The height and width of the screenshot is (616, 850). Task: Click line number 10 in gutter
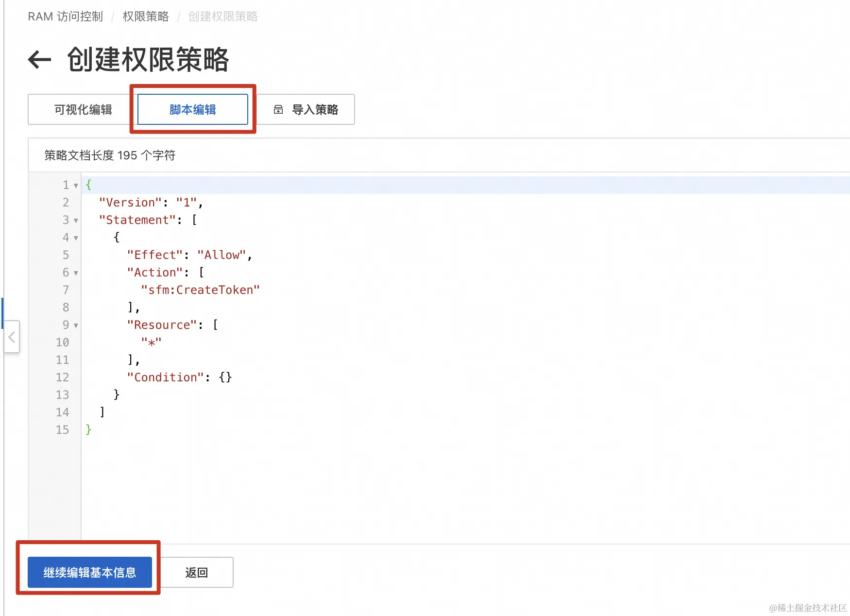tap(63, 342)
